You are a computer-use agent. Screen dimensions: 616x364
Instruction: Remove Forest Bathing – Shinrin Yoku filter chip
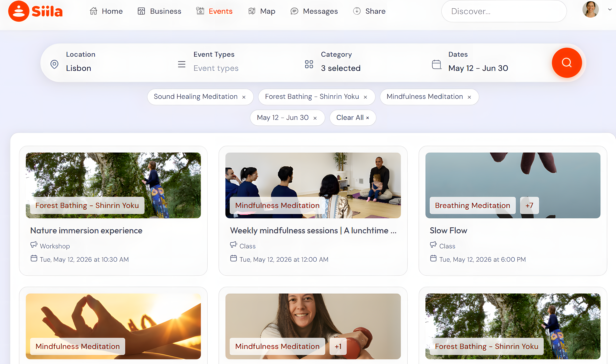(365, 97)
